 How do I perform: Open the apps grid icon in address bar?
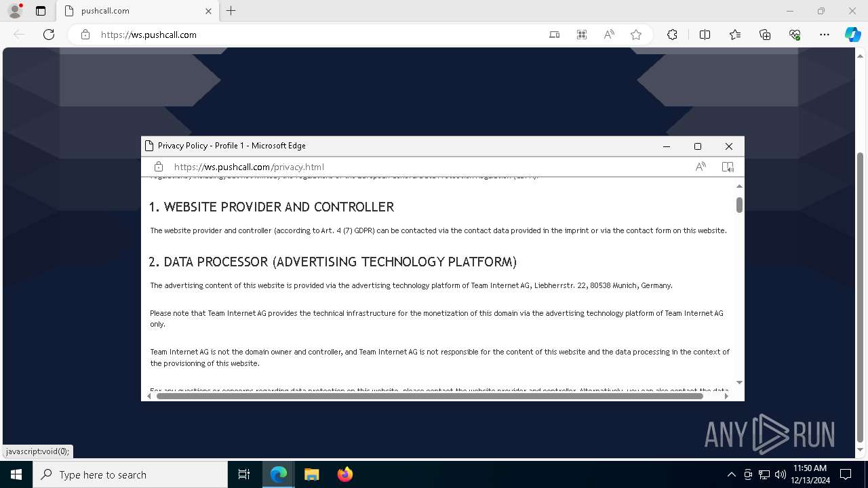click(x=582, y=35)
